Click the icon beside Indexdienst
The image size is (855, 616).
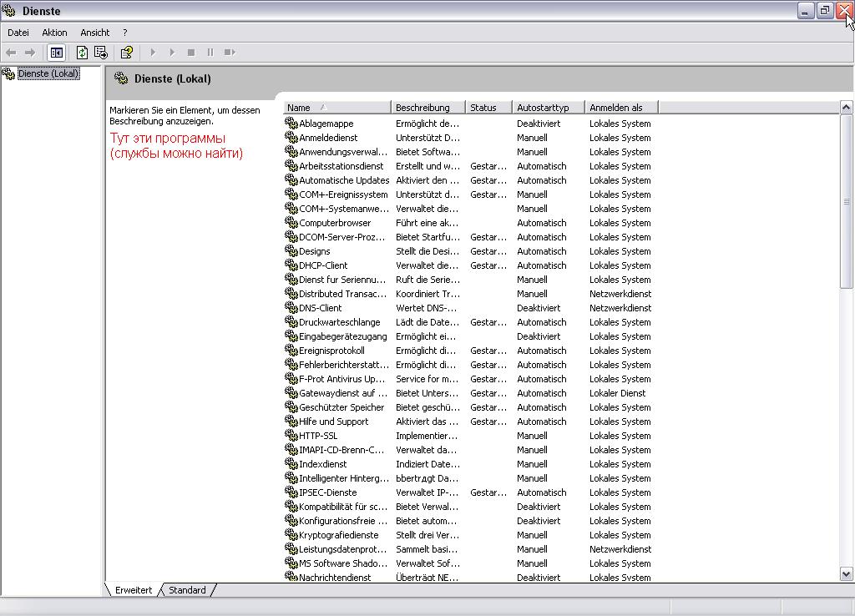pos(291,463)
